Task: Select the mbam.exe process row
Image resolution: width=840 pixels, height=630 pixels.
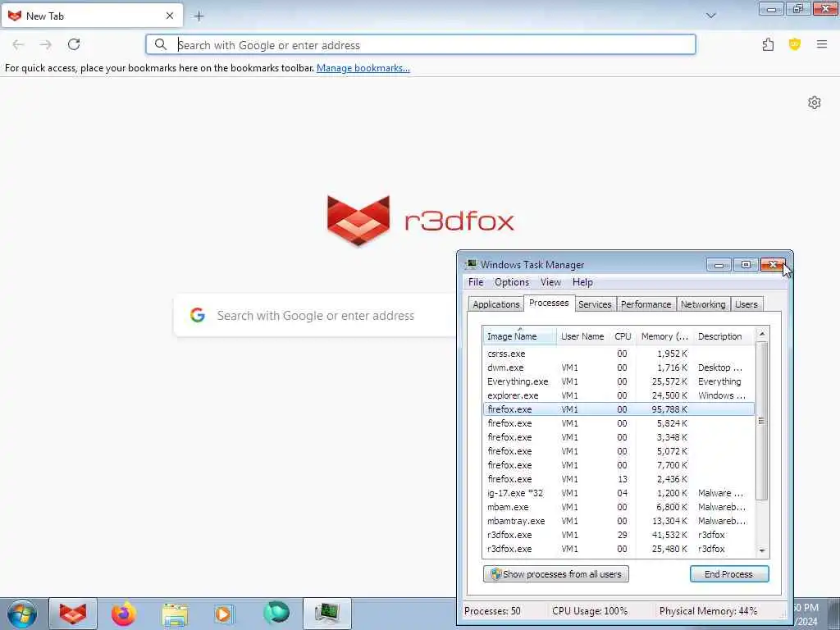Action: [619, 507]
